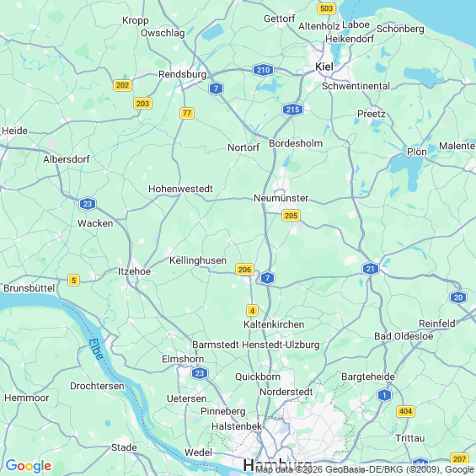Screen dimensions: 476x476
Task: Click the Elbe river label
Action: pos(96,350)
